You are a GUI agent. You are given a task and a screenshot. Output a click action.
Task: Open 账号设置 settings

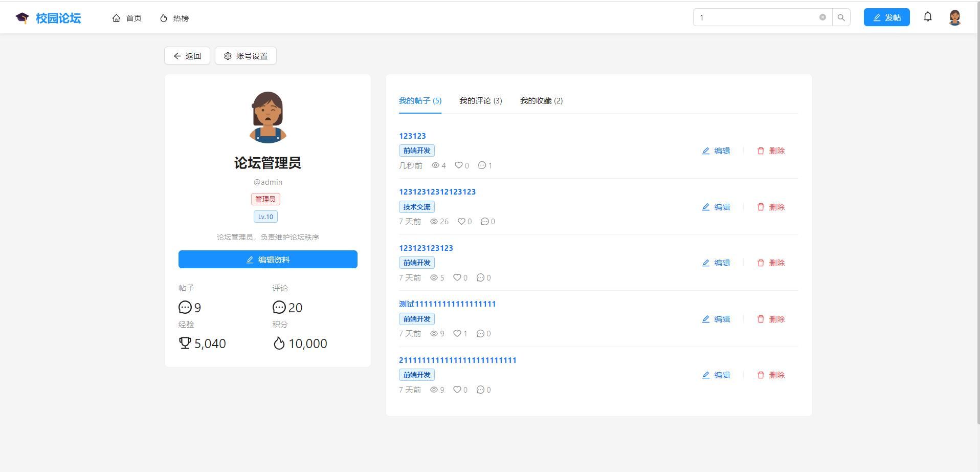click(x=246, y=55)
